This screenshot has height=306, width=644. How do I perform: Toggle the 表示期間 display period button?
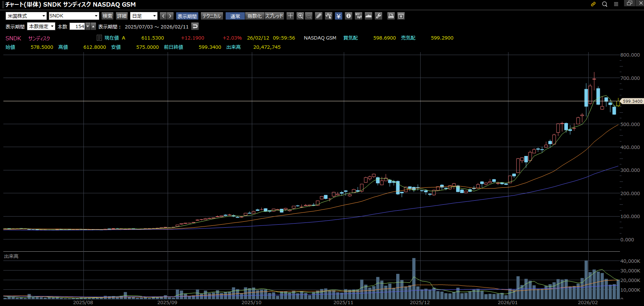pos(187,16)
